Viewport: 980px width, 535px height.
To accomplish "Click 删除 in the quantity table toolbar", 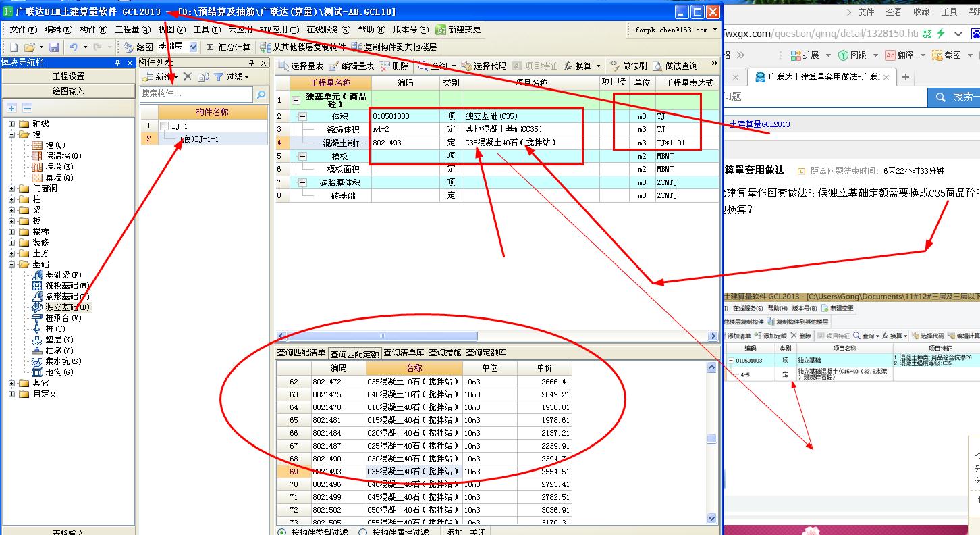I will (394, 66).
